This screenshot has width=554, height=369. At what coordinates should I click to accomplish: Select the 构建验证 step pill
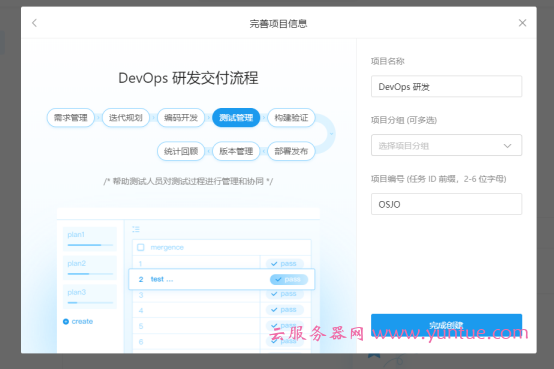point(291,118)
